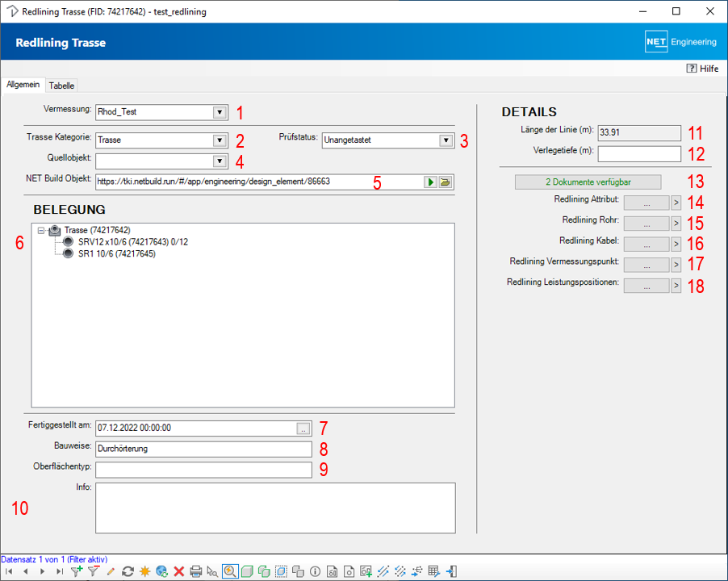
Task: Open the Vermessung dropdown
Action: pyautogui.click(x=220, y=112)
